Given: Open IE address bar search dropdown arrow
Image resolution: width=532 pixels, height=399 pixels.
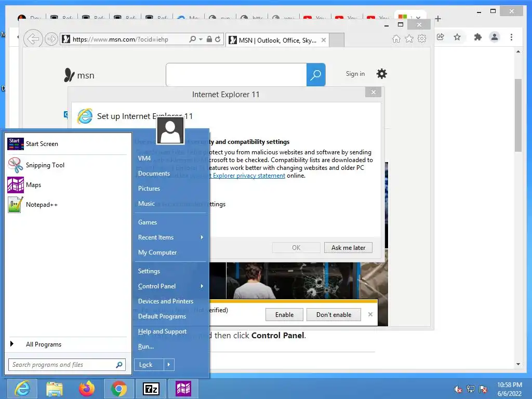Looking at the screenshot, I should (x=201, y=39).
